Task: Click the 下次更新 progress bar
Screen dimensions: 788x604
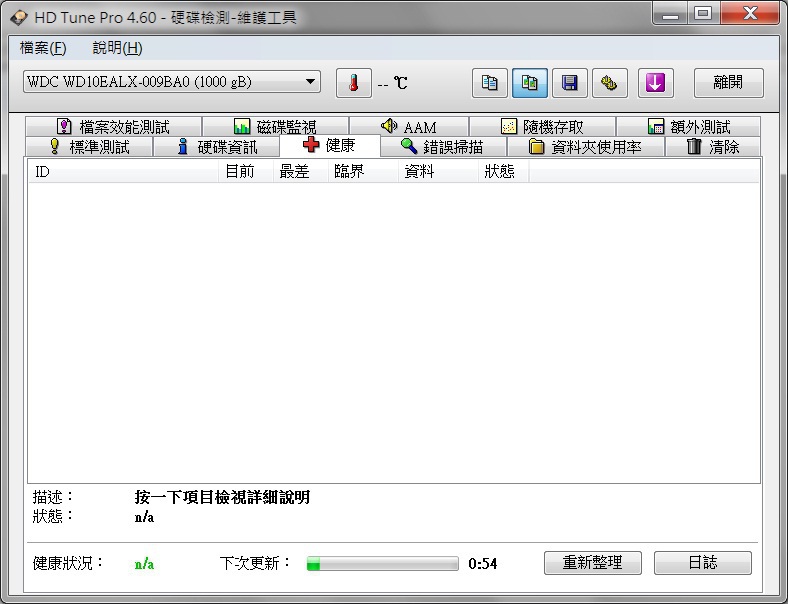Action: coord(382,563)
